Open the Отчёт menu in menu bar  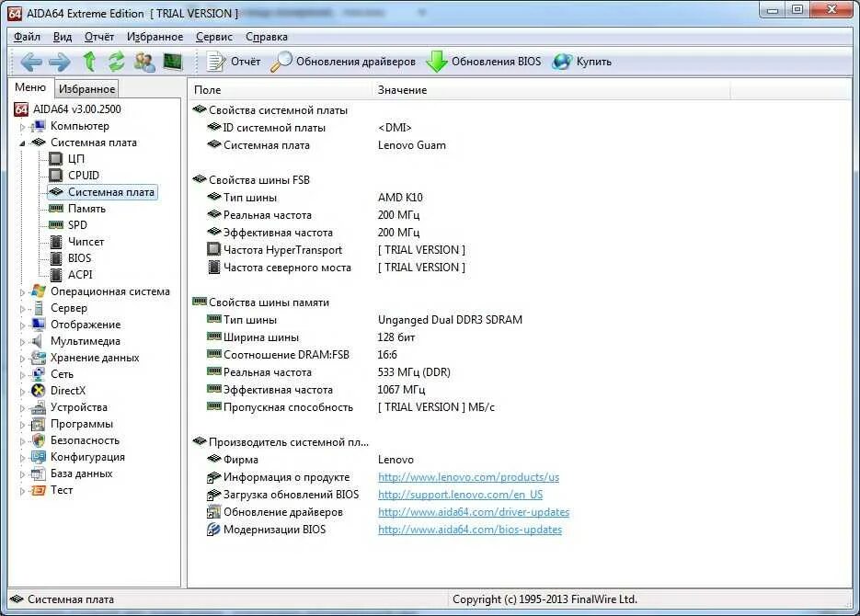click(99, 37)
